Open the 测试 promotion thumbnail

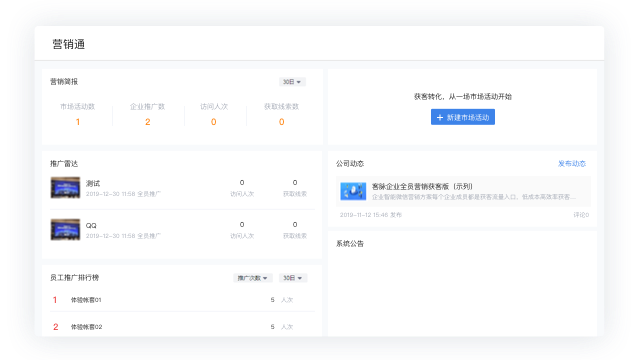65,187
